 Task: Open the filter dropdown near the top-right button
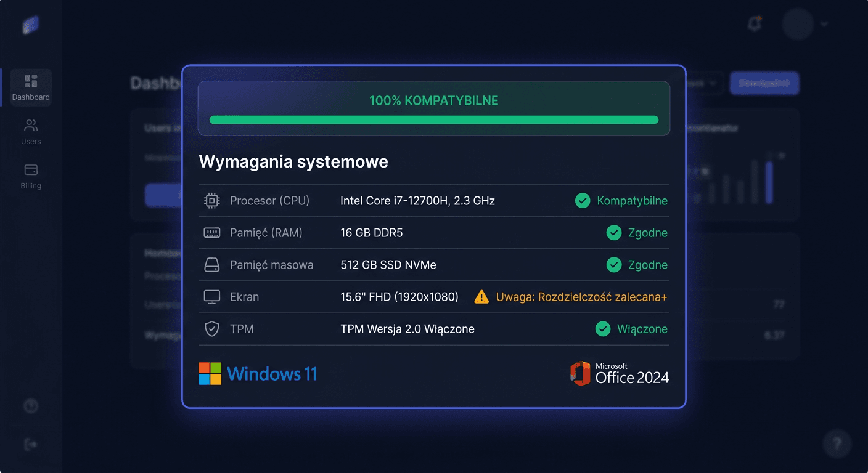pyautogui.click(x=703, y=83)
